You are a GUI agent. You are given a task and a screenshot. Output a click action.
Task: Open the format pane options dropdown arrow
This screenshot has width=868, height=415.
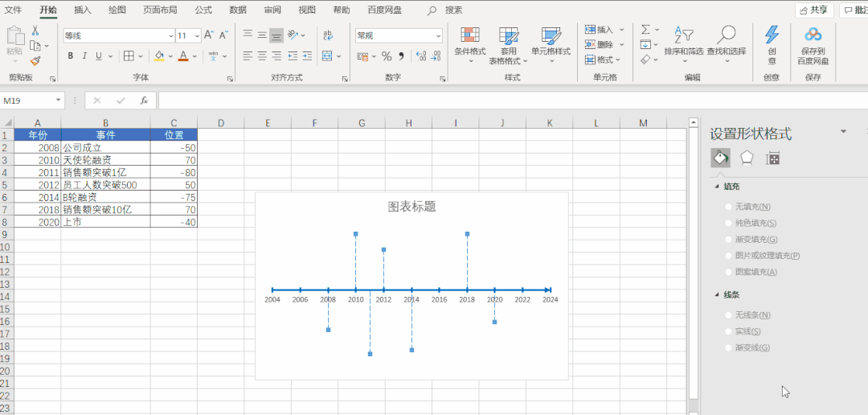coord(844,131)
